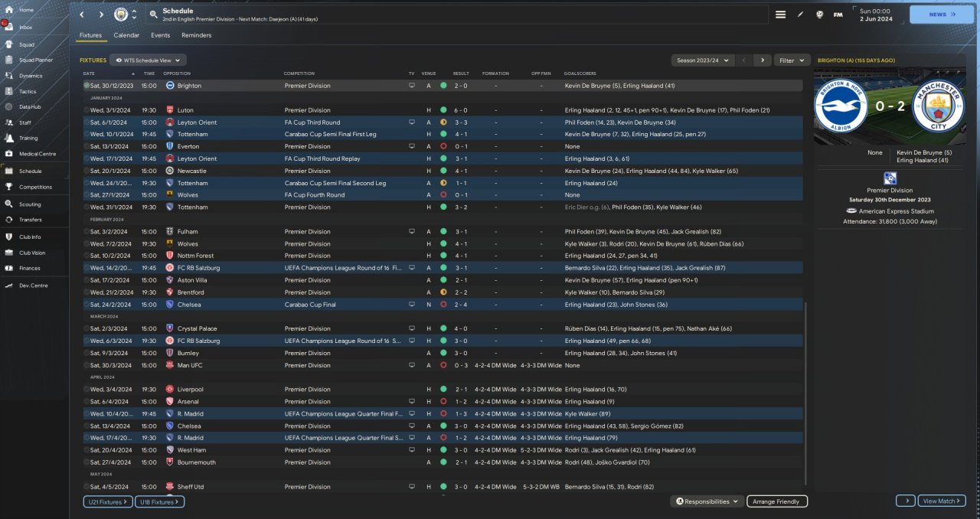Click the magnifier search icon
This screenshot has height=519, width=980.
[x=153, y=15]
